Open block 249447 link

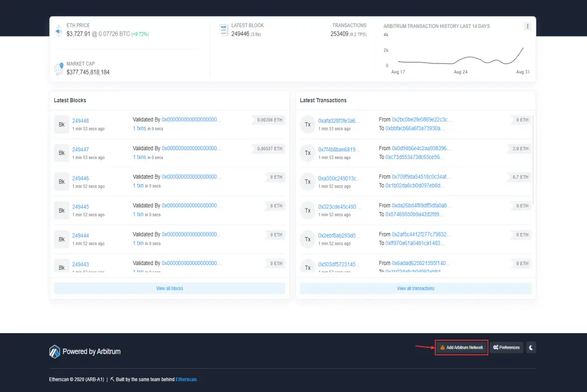(80, 149)
